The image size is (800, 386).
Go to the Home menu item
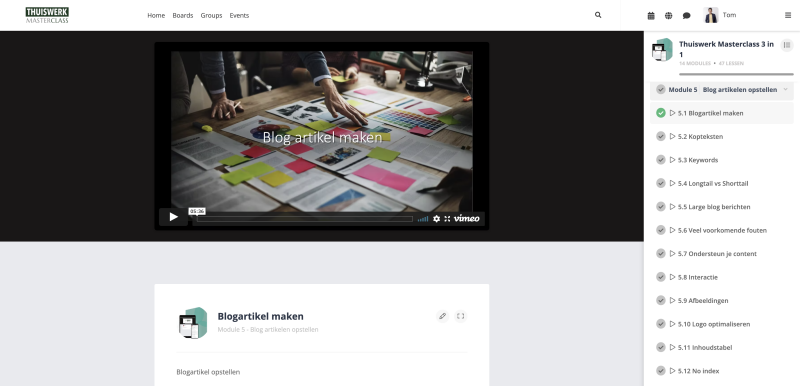click(x=156, y=16)
